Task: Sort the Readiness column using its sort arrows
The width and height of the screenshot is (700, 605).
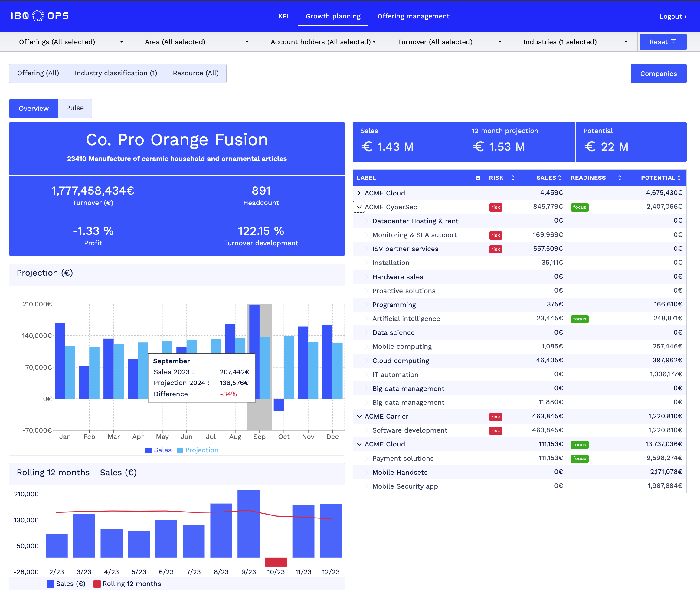Action: click(x=619, y=177)
